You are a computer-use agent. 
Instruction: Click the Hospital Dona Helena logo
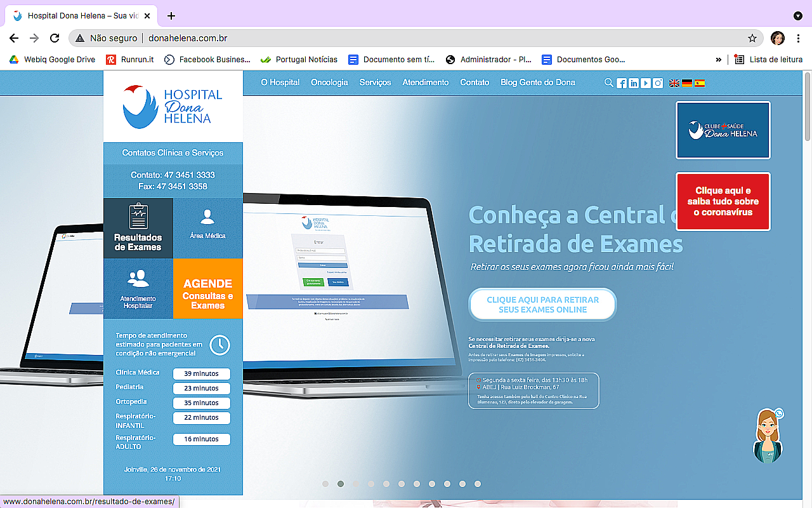(173, 106)
